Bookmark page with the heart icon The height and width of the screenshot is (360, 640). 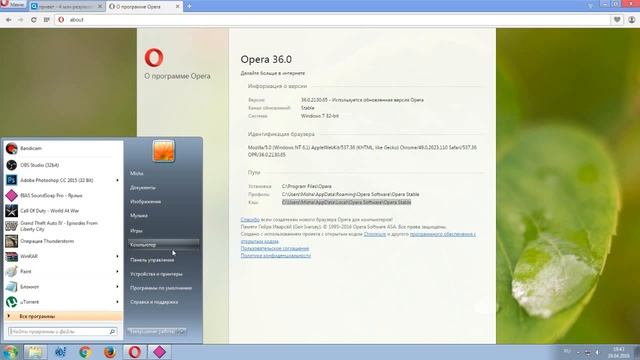[x=617, y=20]
